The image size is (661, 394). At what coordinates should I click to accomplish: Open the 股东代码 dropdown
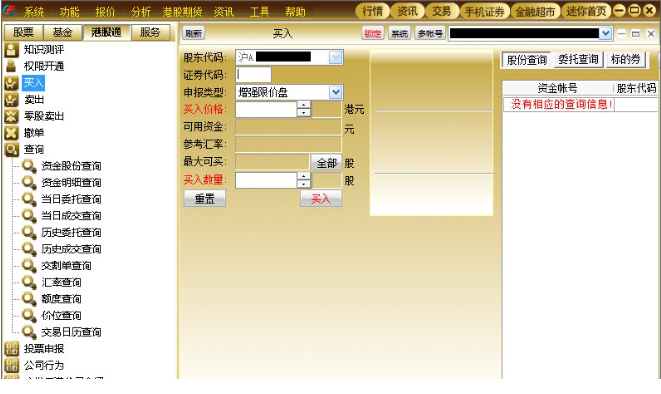tap(336, 57)
